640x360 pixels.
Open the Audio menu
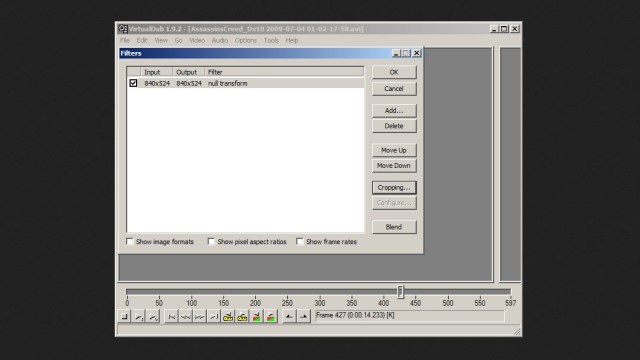[x=220, y=40]
